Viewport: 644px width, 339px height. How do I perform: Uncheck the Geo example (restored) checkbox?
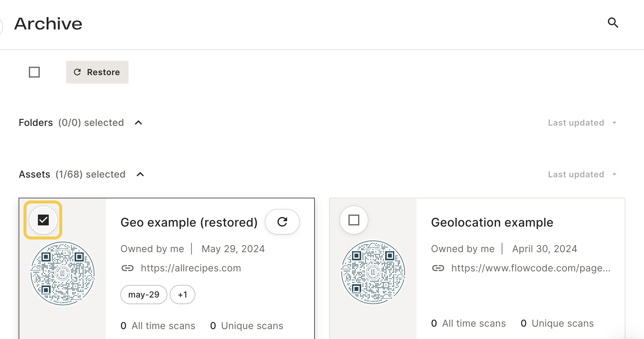(43, 220)
